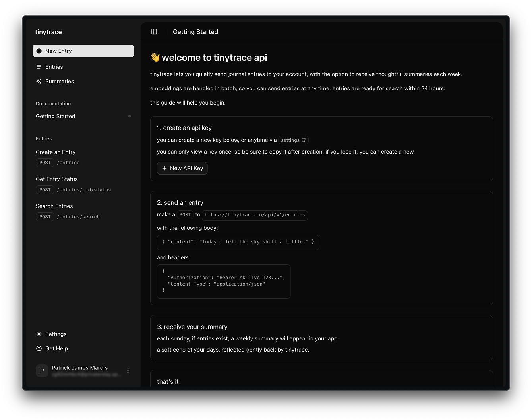The image size is (532, 420).
Task: Open Settings from the sidebar
Action: tap(83, 334)
